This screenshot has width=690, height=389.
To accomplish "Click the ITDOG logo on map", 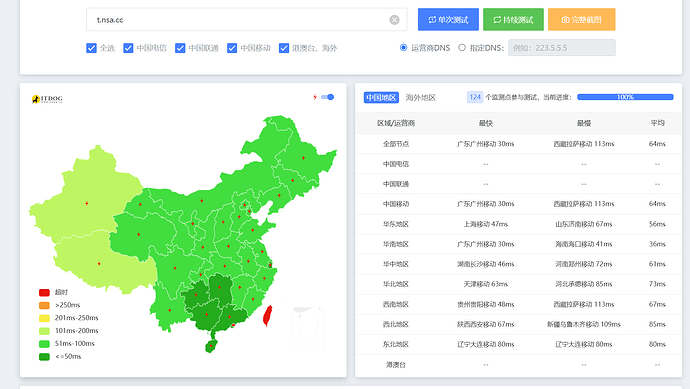I will 47,99.
